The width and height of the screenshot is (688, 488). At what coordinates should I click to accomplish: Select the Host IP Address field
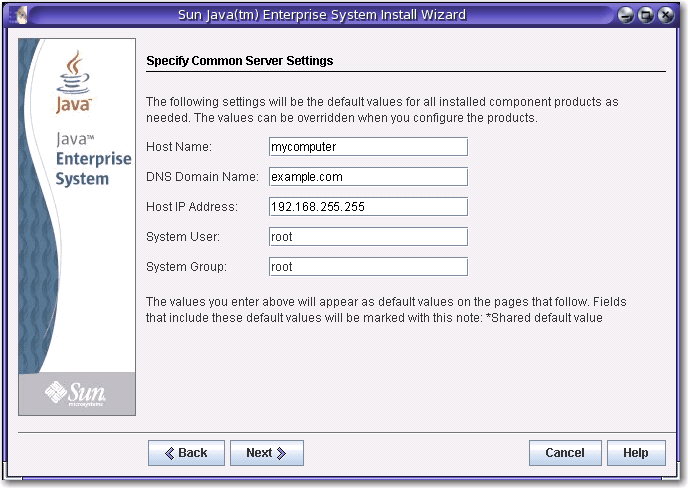click(368, 207)
